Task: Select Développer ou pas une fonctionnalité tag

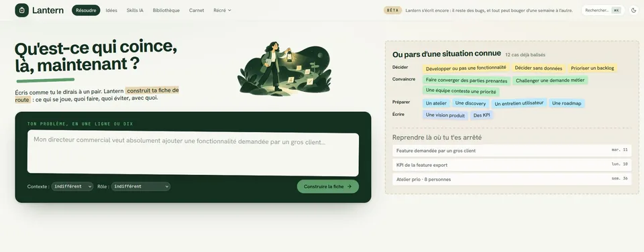Action: tap(466, 68)
